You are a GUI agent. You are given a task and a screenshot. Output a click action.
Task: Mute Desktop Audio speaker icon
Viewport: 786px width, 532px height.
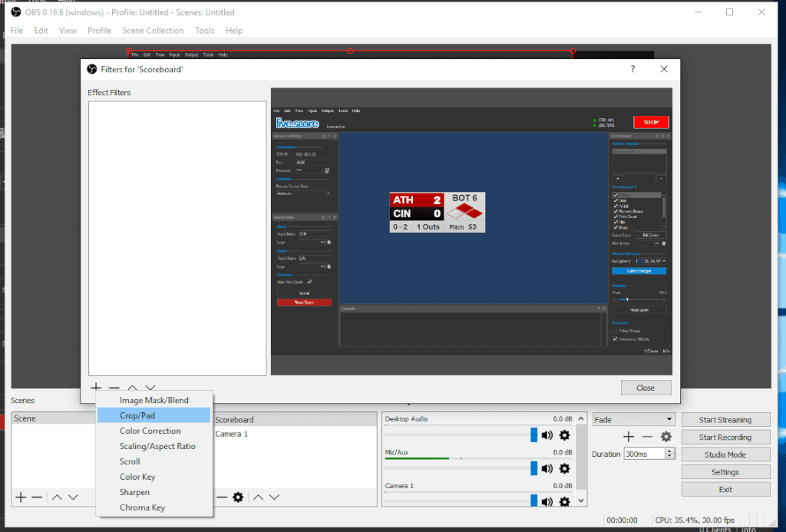point(547,435)
